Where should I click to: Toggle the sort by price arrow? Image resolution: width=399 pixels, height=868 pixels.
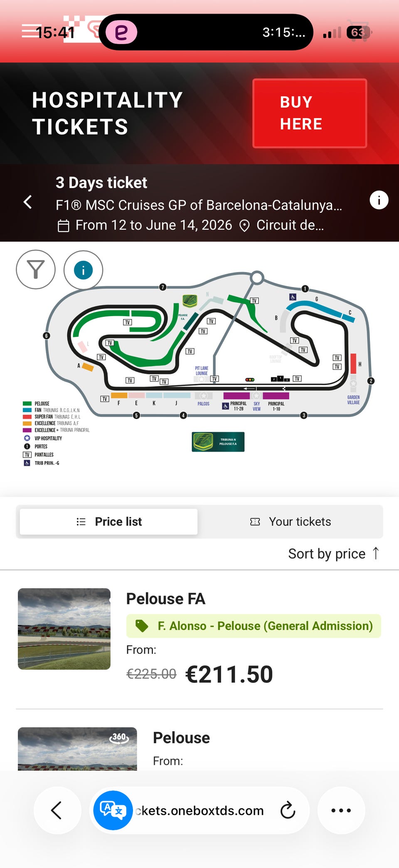click(376, 554)
